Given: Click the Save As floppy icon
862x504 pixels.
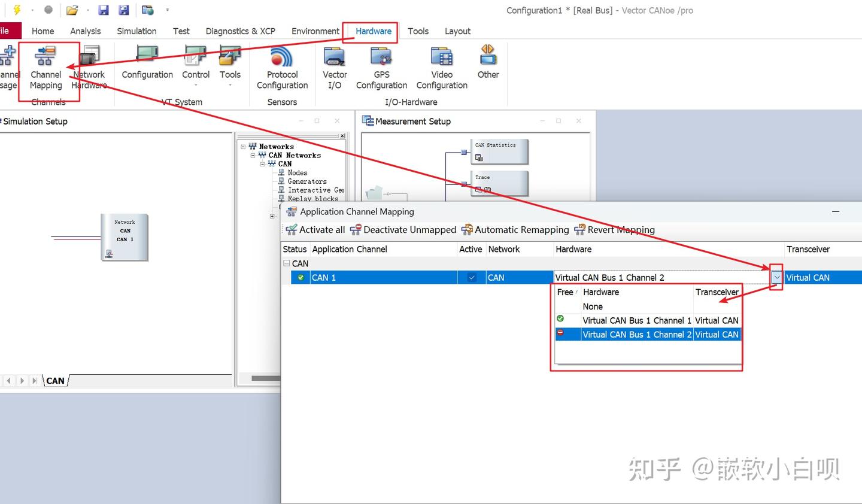Looking at the screenshot, I should click(124, 10).
